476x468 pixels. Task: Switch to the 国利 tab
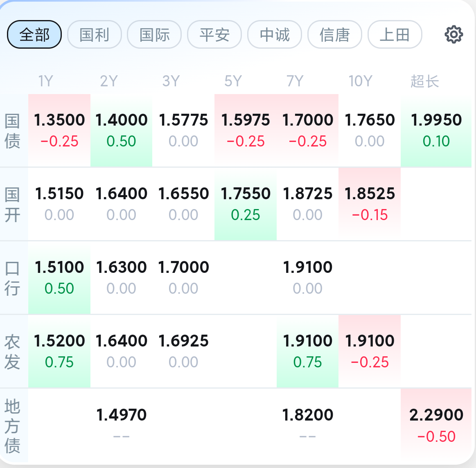pyautogui.click(x=95, y=35)
